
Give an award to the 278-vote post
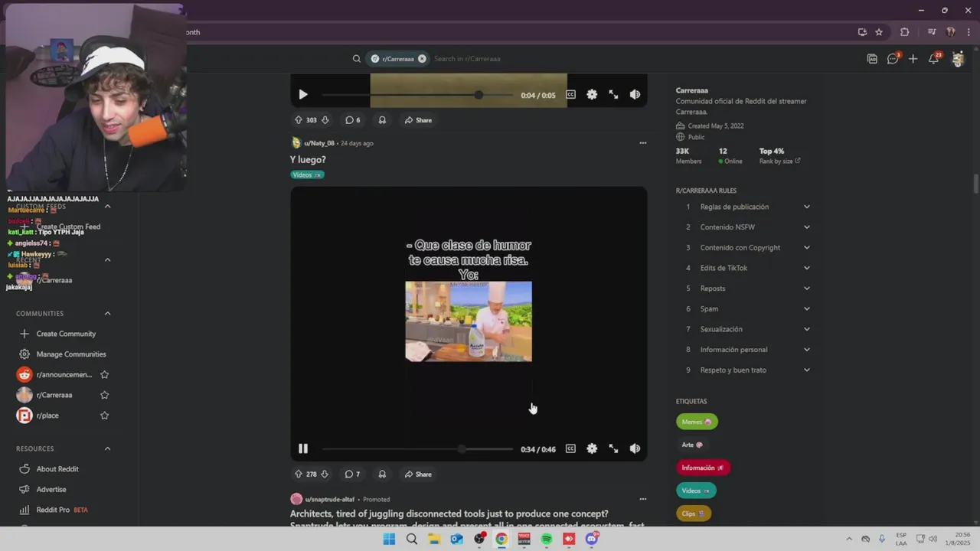pyautogui.click(x=382, y=474)
